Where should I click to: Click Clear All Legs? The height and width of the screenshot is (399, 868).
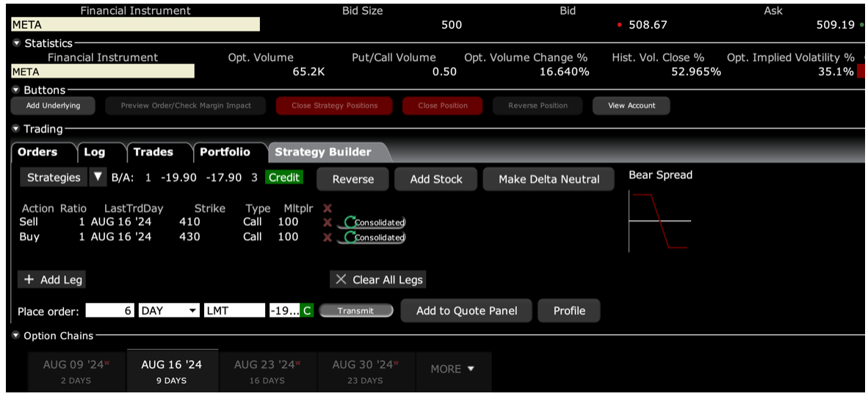coord(377,279)
